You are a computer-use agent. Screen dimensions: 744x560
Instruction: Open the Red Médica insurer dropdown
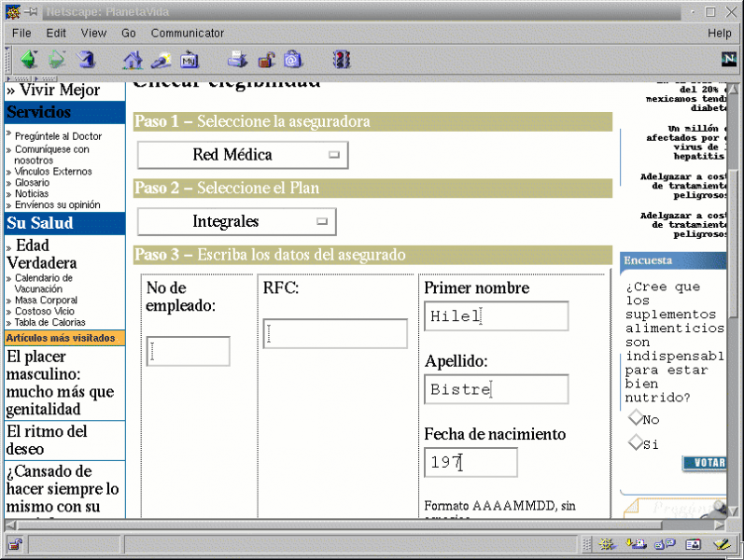pyautogui.click(x=243, y=155)
